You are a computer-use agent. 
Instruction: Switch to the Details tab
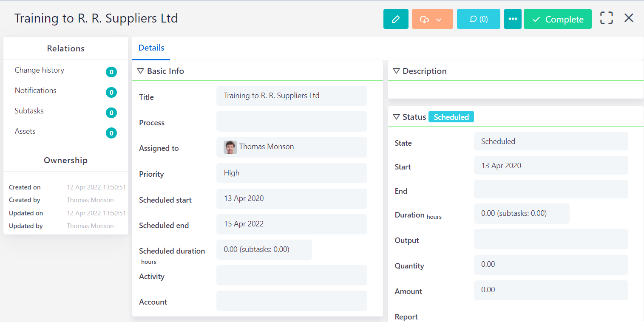point(151,48)
